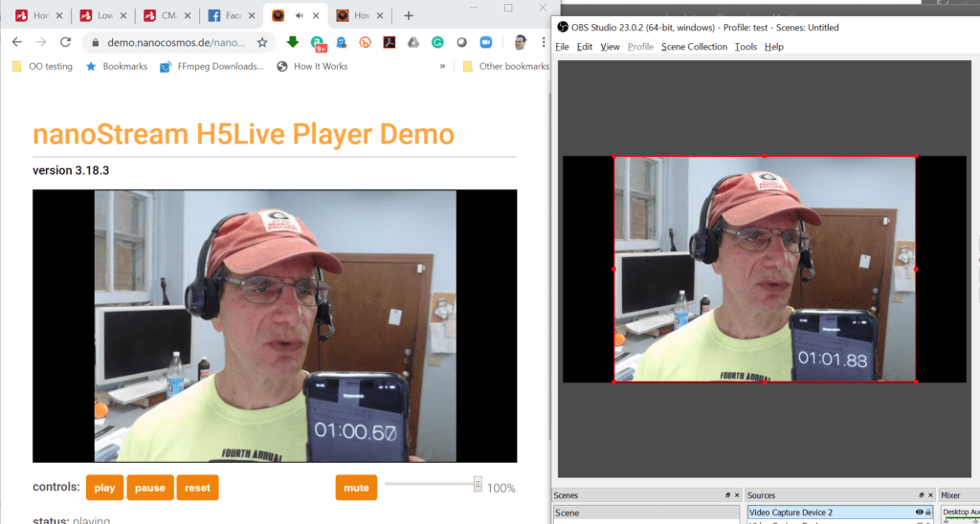This screenshot has height=524, width=980.
Task: Undock the Scenes panel in OBS
Action: point(727,495)
